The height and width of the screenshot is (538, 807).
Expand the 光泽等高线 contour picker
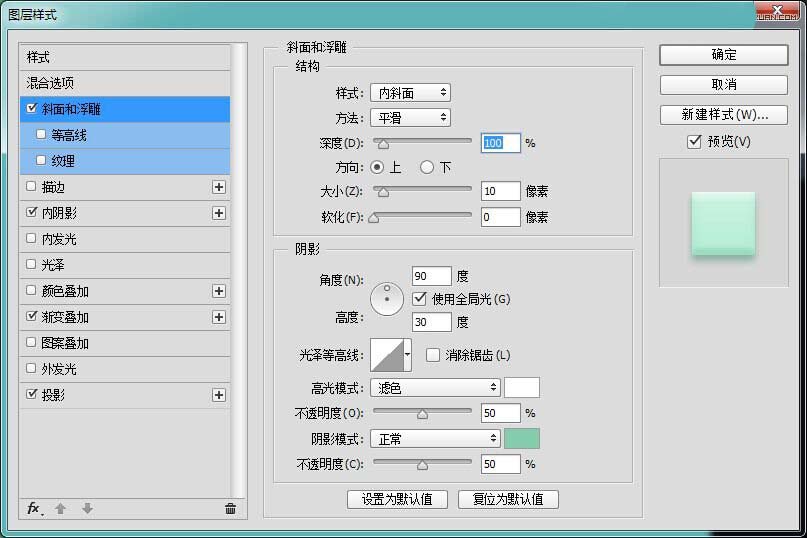[408, 354]
